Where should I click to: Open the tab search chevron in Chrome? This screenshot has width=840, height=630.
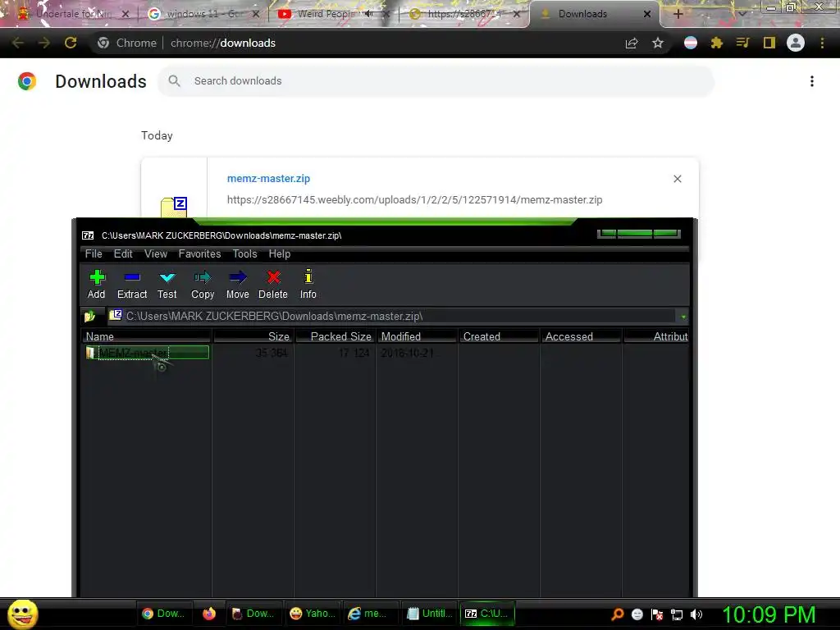[742, 14]
